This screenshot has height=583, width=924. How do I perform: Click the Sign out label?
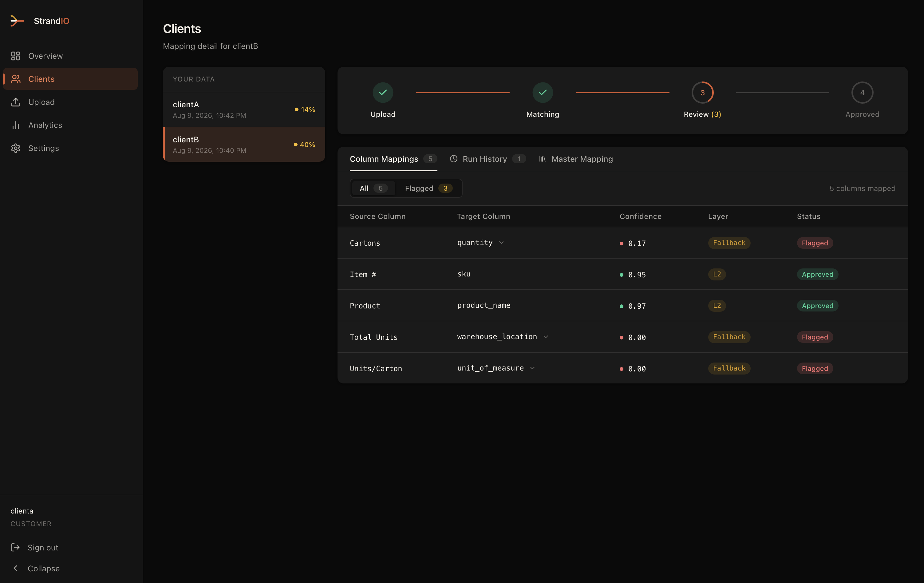point(43,547)
